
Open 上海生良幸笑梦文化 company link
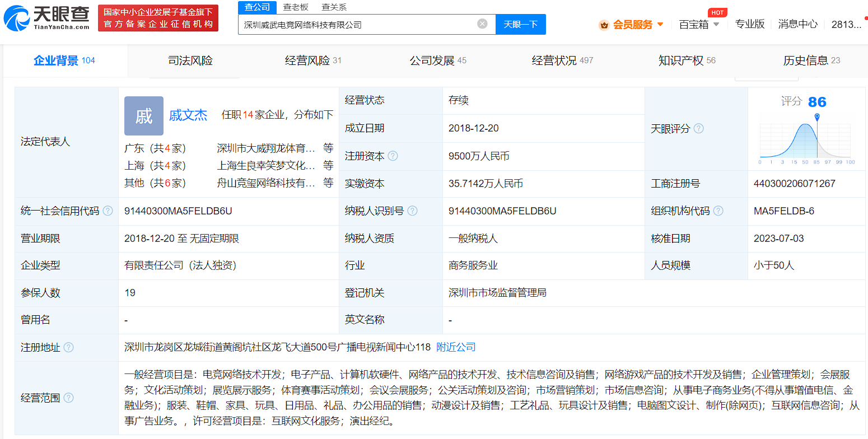tap(265, 166)
